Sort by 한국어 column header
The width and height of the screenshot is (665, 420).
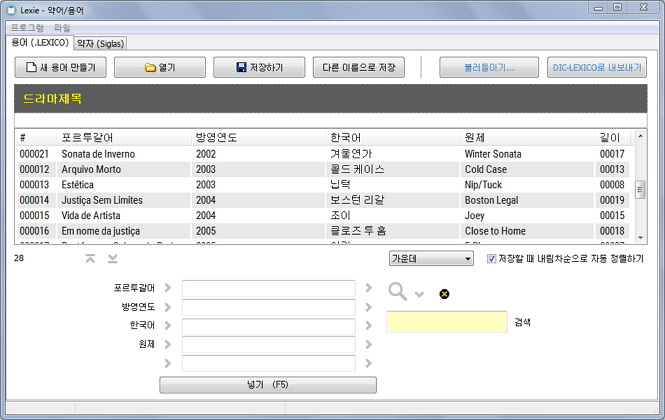393,137
